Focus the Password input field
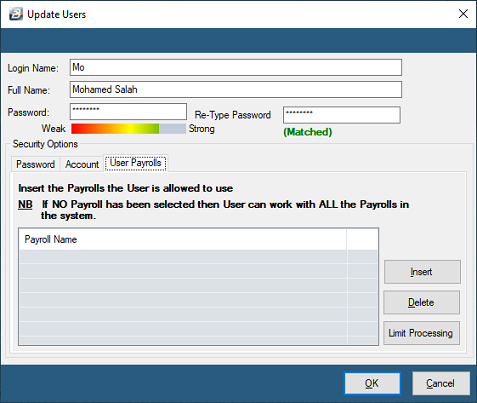Screen dimensions: 477x403 pos(128,111)
